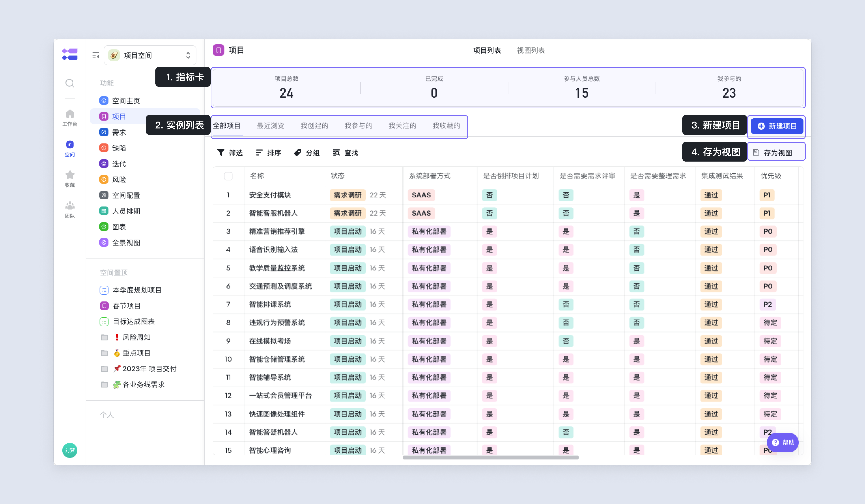
Task: Select the 我创建的 tab
Action: 314,126
